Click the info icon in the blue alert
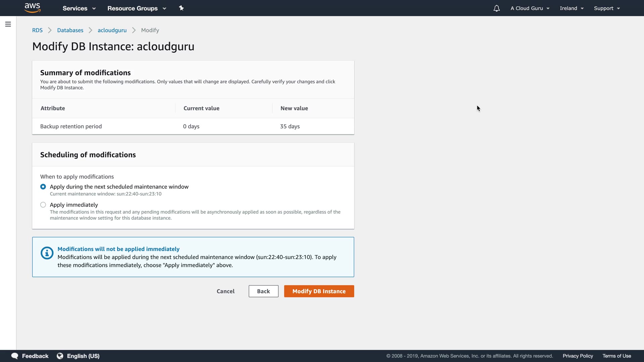 (47, 253)
